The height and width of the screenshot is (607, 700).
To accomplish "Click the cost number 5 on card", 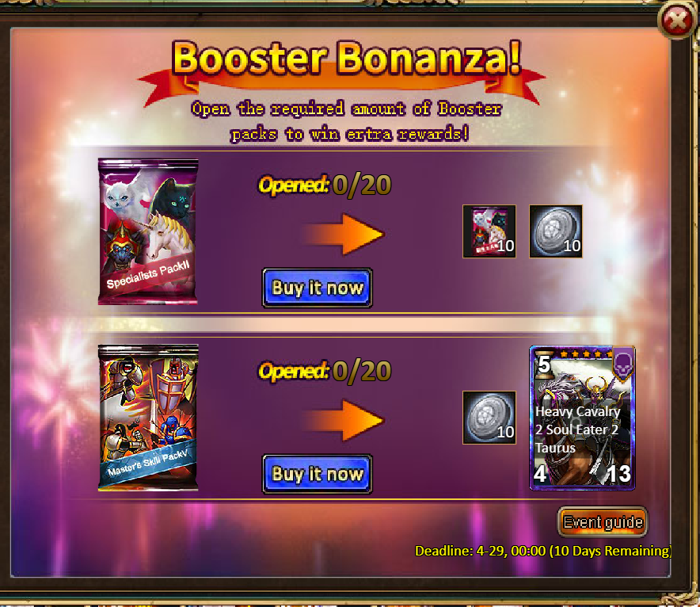I will pyautogui.click(x=544, y=365).
